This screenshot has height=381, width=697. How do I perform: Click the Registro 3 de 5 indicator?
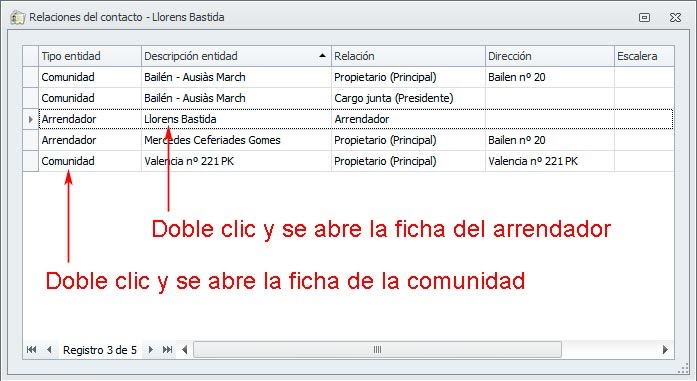[100, 350]
